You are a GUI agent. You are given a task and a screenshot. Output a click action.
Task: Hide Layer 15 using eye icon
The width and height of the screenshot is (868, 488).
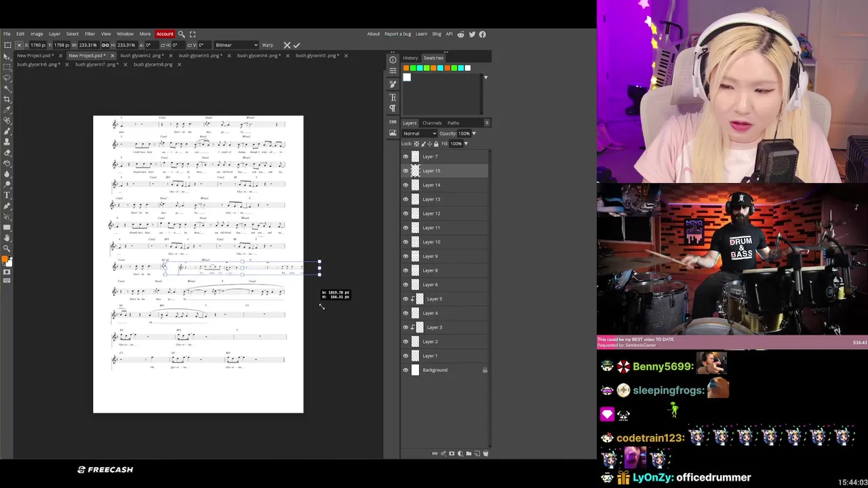pos(406,171)
